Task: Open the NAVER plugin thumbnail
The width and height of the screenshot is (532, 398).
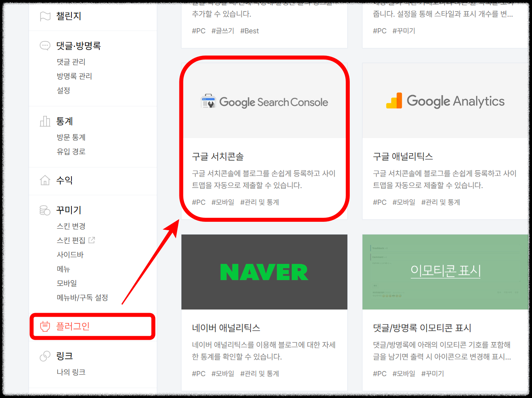Action: [264, 272]
